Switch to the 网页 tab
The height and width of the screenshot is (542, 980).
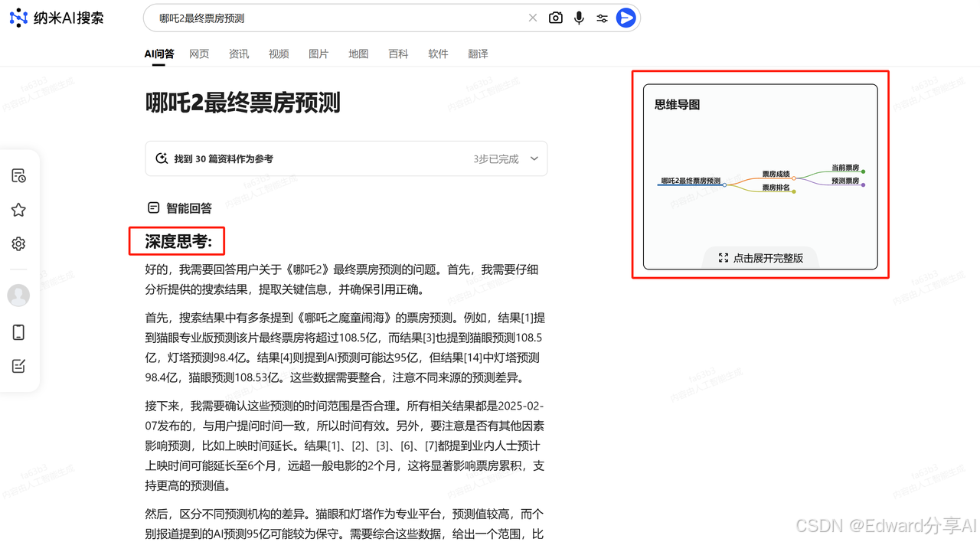tap(199, 54)
